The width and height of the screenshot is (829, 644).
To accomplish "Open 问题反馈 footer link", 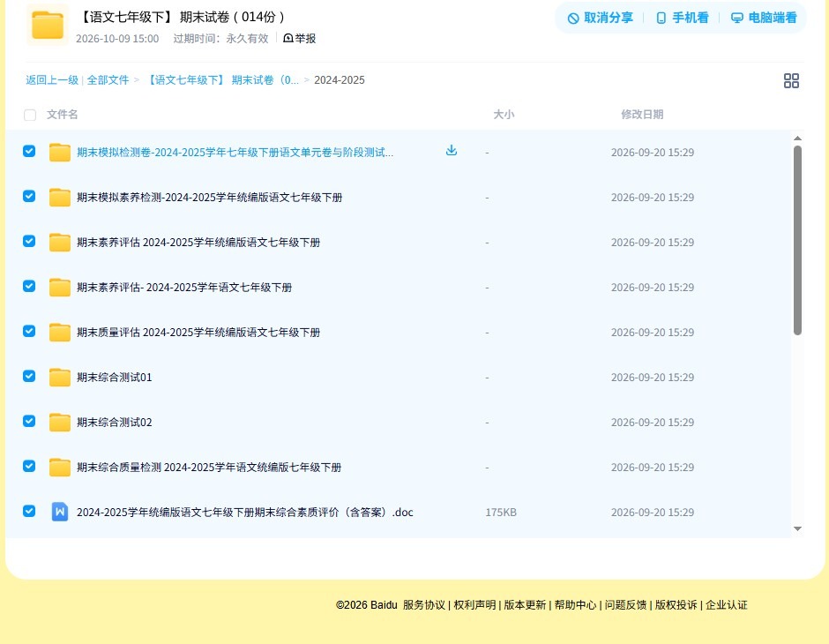I will [625, 605].
